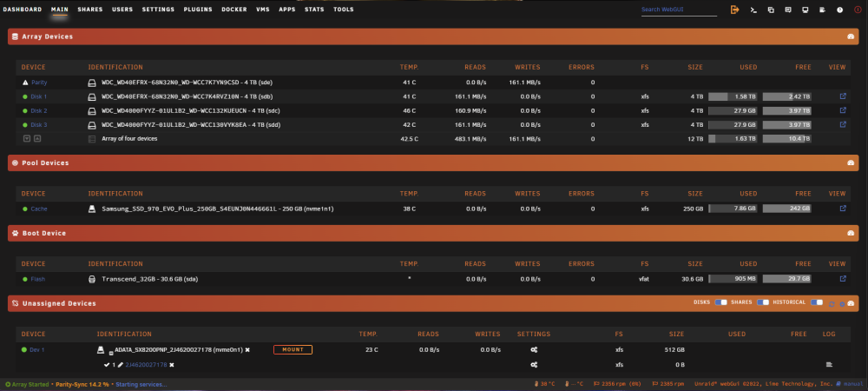The height and width of the screenshot is (391, 868).
Task: Click the multi-window copy icon in header
Action: (771, 10)
